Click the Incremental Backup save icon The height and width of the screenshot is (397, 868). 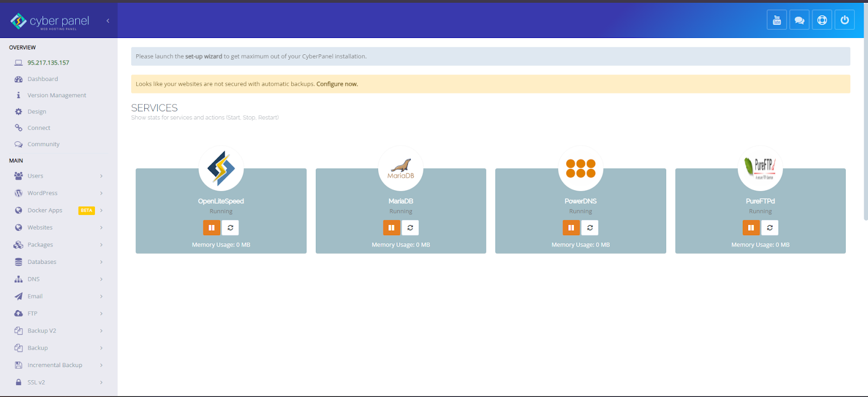click(x=18, y=365)
